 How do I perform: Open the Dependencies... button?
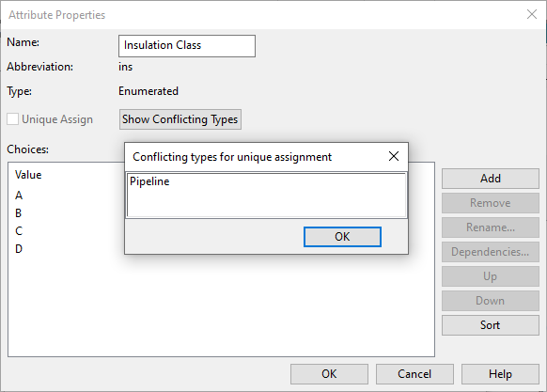490,252
